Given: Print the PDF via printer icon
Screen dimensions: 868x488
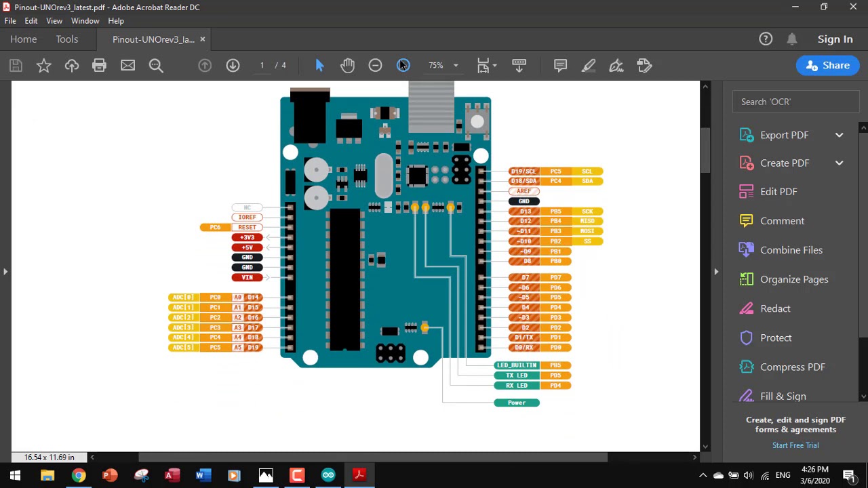Looking at the screenshot, I should 100,66.
